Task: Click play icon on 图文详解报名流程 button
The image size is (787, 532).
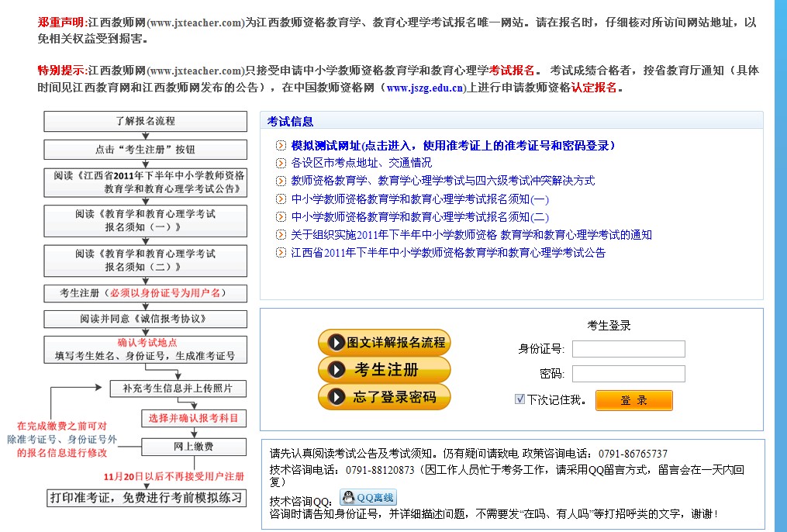Action: (x=337, y=342)
